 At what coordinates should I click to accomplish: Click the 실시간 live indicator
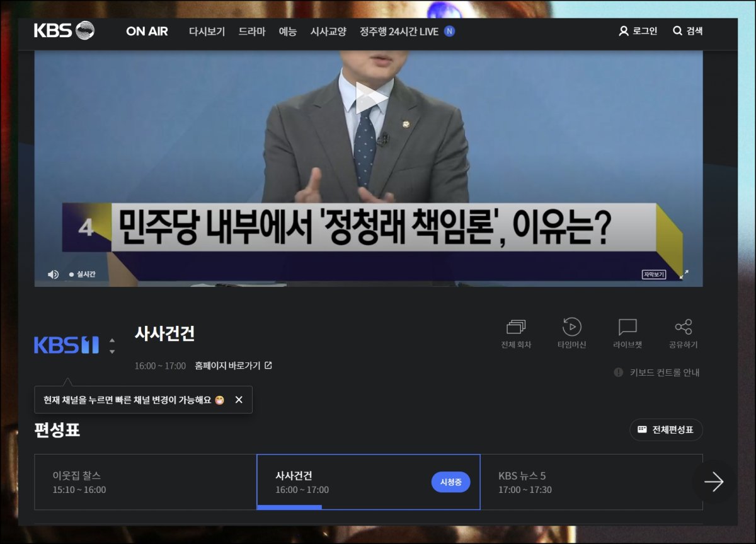coord(83,274)
